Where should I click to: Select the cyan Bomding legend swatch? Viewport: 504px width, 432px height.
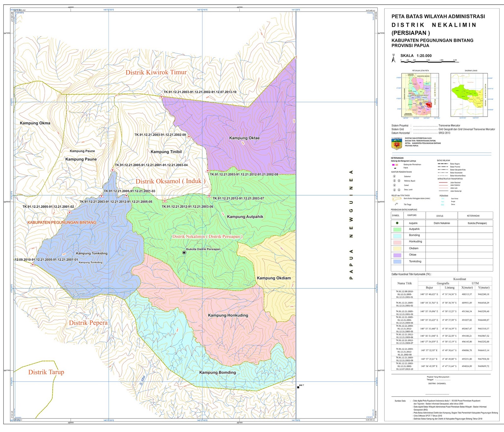(x=397, y=236)
